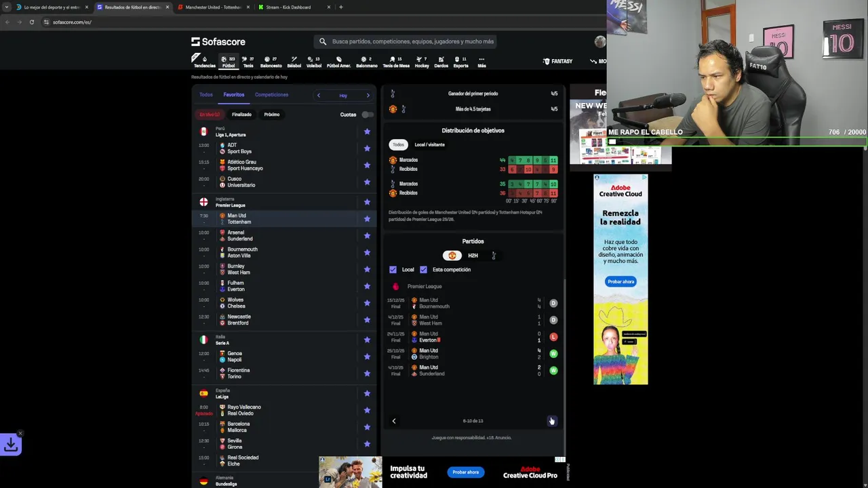The image size is (868, 488).
Task: Open the Tendencias sports category
Action: [204, 62]
